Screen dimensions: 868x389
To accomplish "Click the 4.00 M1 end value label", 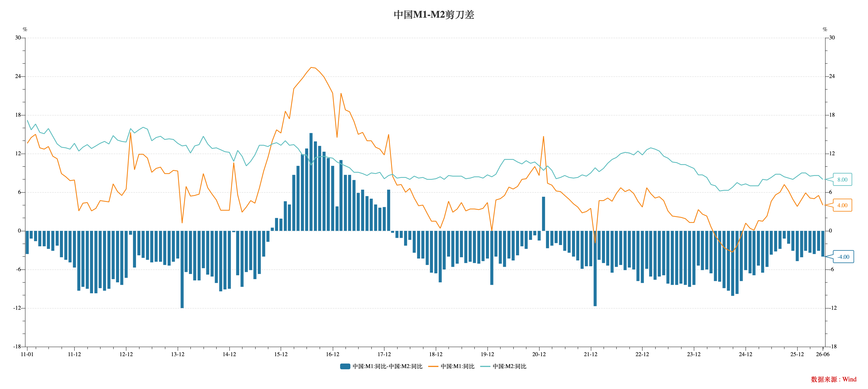I will (842, 205).
